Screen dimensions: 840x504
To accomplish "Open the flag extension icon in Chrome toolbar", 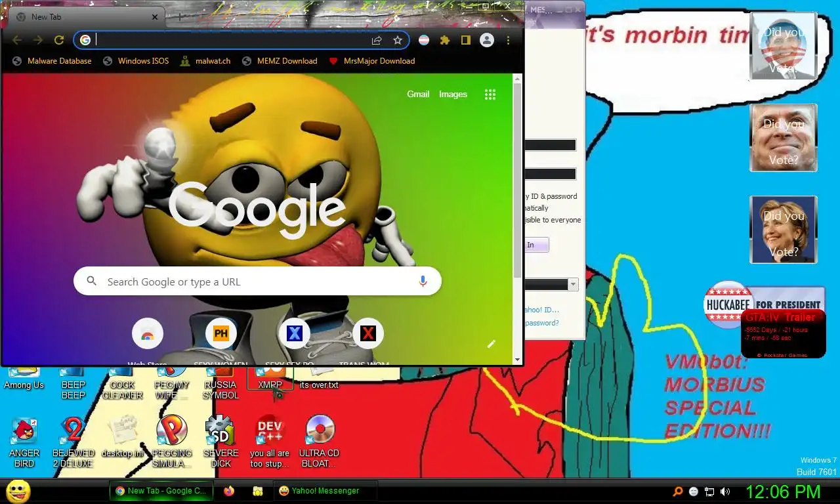I will tap(424, 40).
